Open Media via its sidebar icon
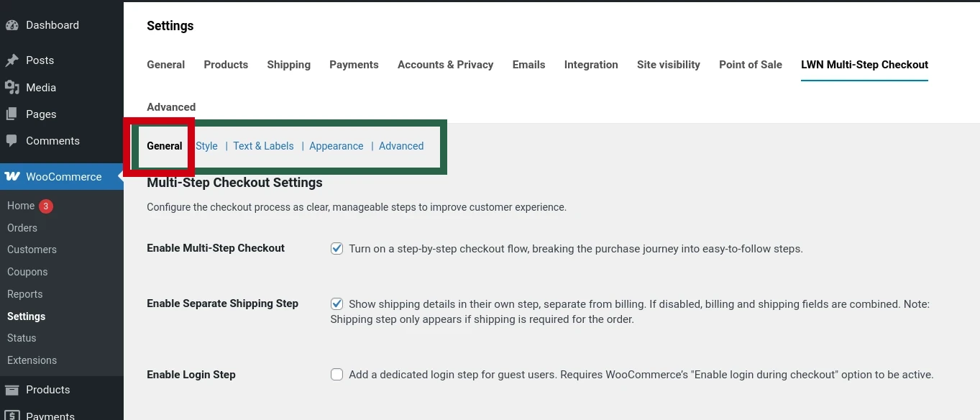 [12, 87]
